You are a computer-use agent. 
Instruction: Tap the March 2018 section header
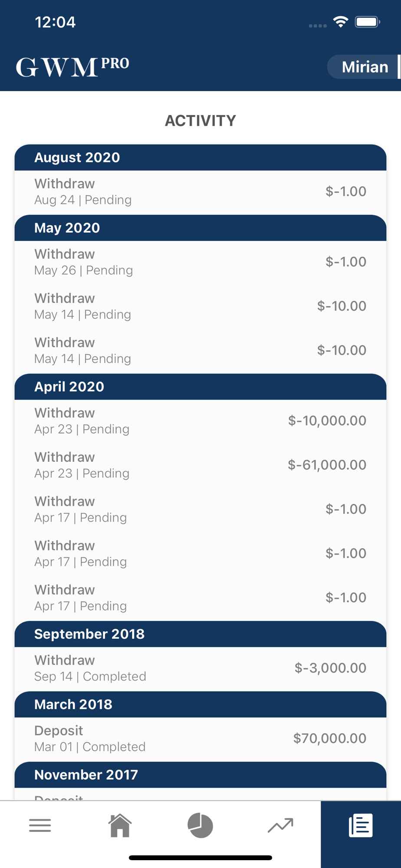[200, 704]
